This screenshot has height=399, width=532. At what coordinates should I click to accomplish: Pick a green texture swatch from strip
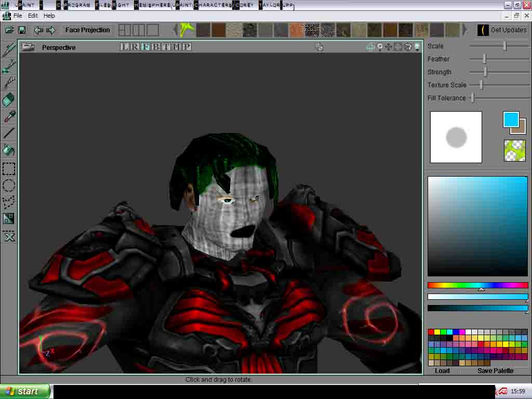pyautogui.click(x=187, y=30)
